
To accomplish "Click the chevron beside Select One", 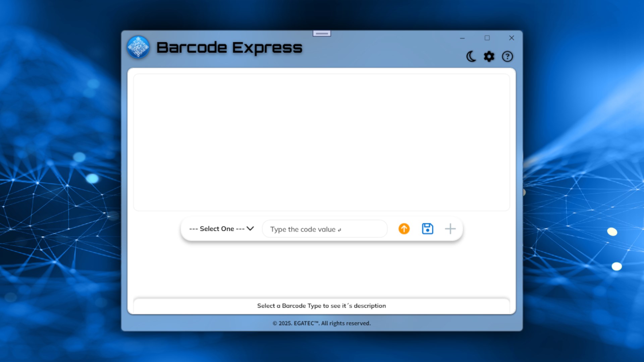I will tap(250, 229).
